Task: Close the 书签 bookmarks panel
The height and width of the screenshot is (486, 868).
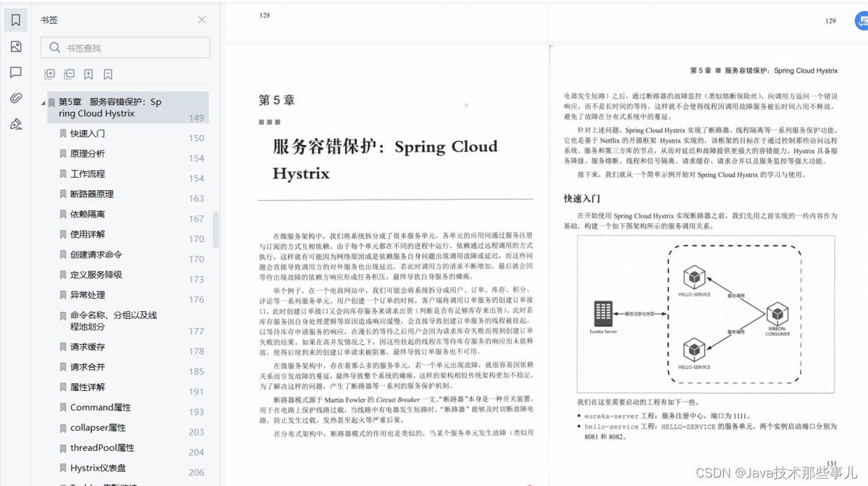Action: [x=202, y=20]
